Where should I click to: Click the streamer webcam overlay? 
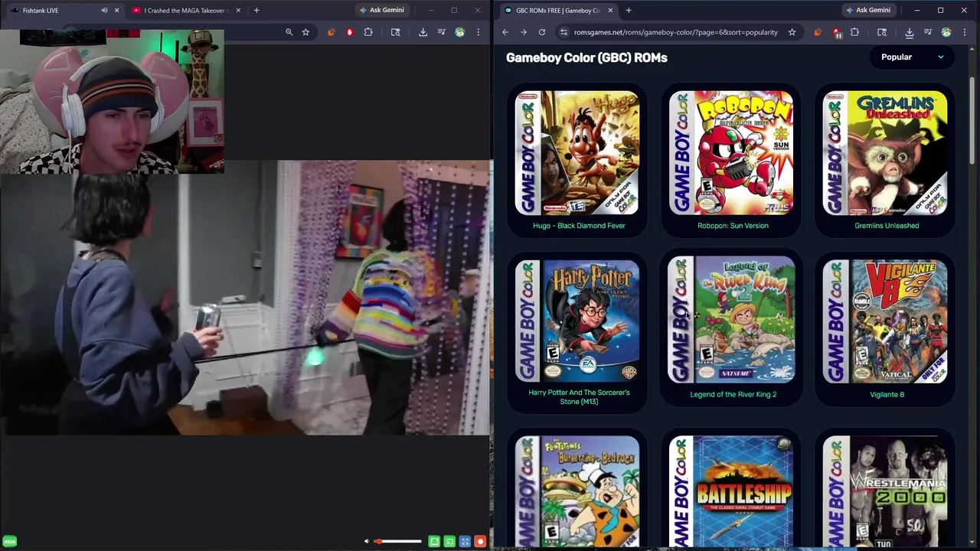112,101
